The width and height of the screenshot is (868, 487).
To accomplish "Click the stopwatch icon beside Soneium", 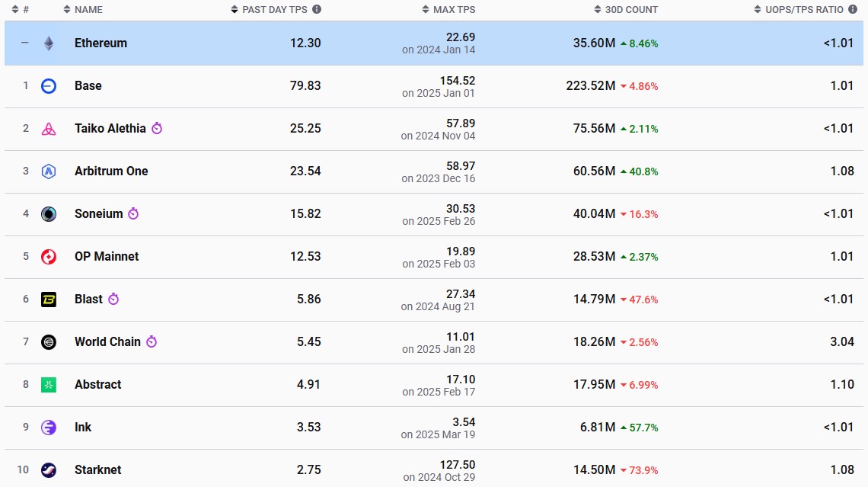I will click(x=133, y=213).
